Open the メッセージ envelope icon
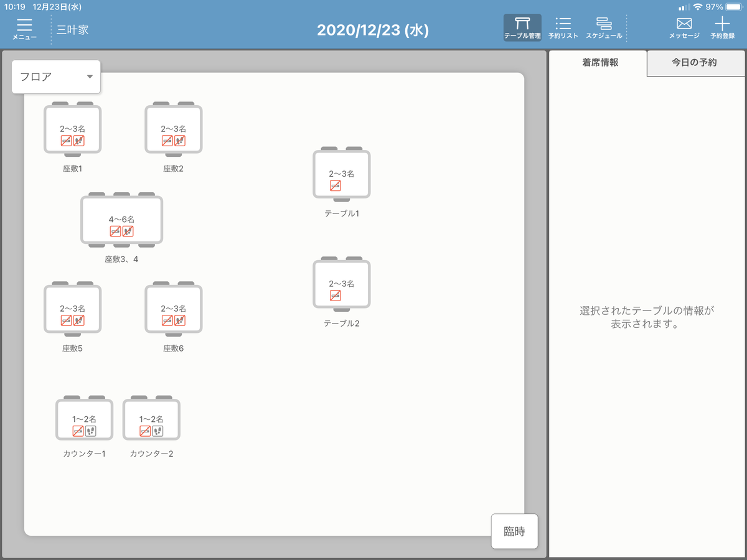 [x=684, y=28]
